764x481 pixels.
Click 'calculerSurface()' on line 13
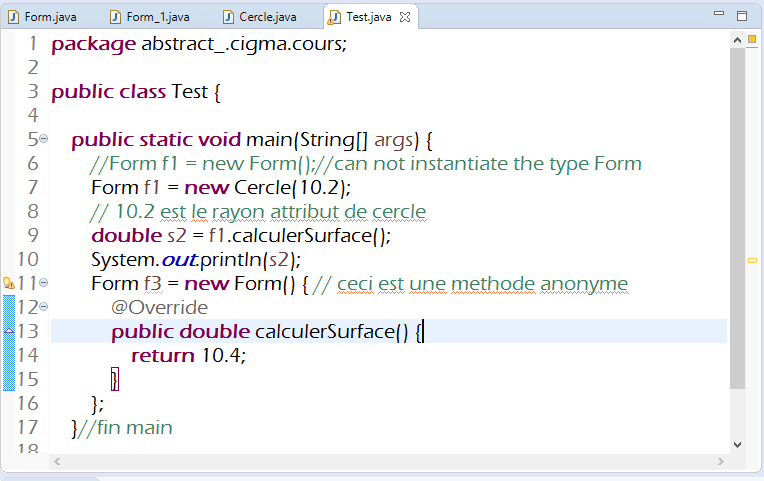coord(332,332)
